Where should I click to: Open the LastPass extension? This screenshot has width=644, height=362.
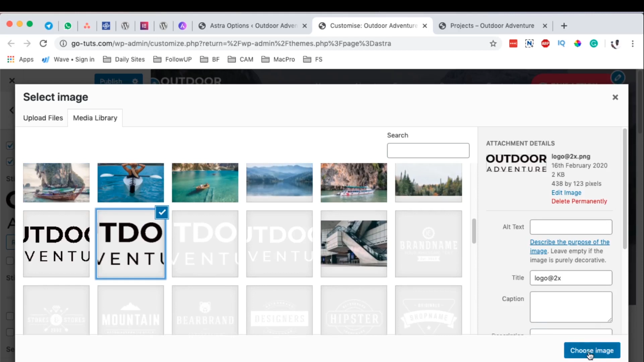point(513,43)
